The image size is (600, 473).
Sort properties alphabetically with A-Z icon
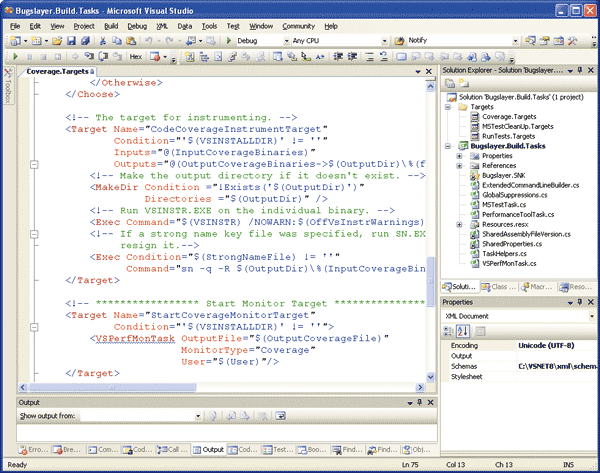[463, 331]
